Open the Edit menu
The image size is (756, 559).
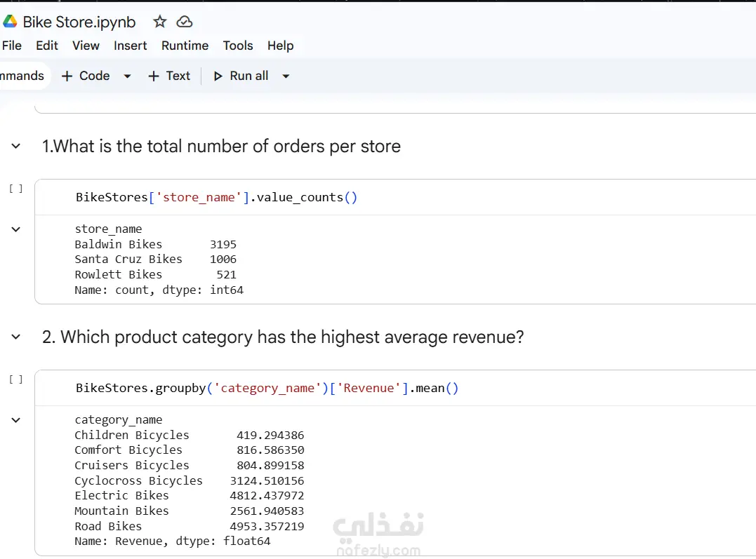(x=47, y=46)
